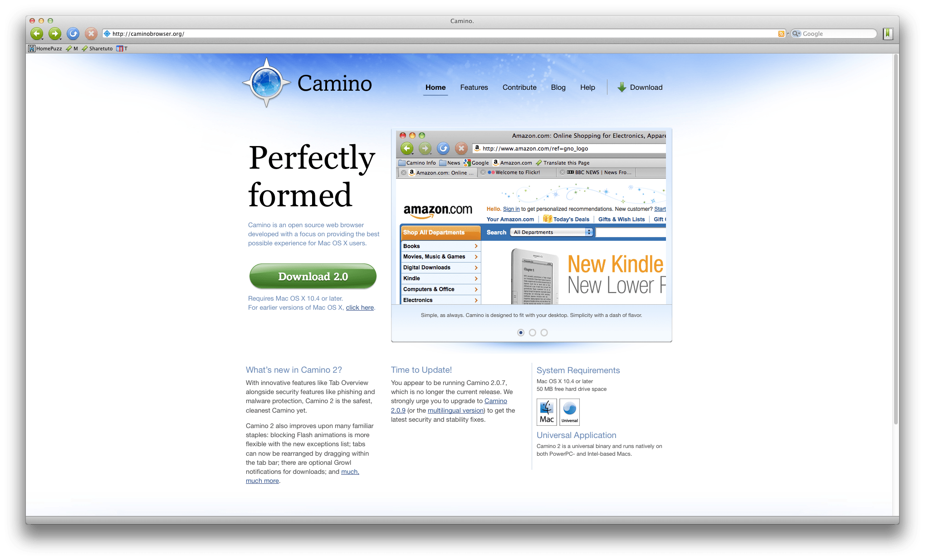Click the 'What's new in Camino 2?' heading
The height and width of the screenshot is (560, 925).
pyautogui.click(x=294, y=370)
